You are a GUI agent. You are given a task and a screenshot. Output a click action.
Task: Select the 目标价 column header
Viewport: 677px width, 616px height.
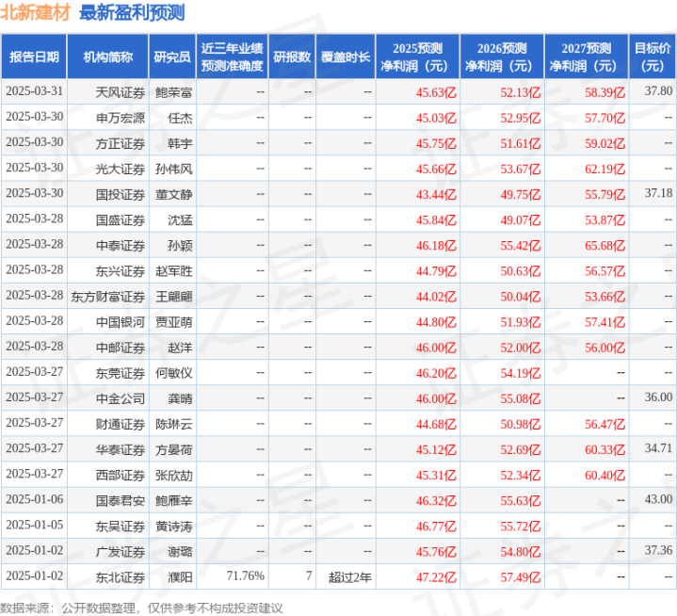[653, 57]
